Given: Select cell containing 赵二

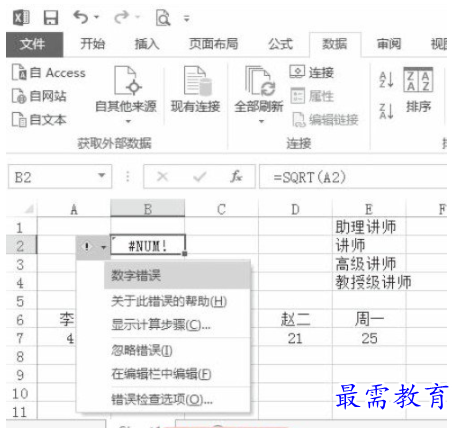Looking at the screenshot, I should 295,319.
